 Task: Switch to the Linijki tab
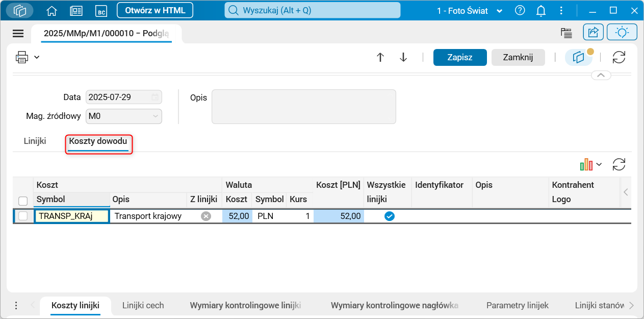tap(35, 141)
